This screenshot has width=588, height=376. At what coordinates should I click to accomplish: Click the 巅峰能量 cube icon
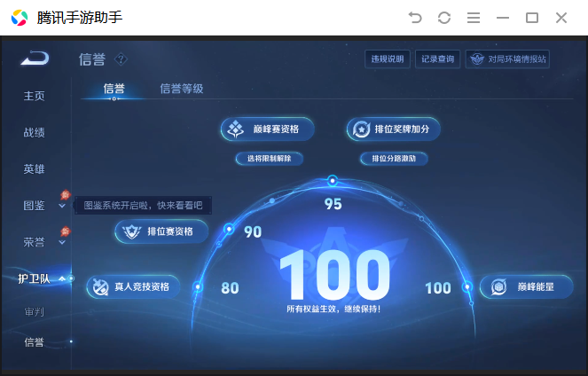(x=498, y=287)
